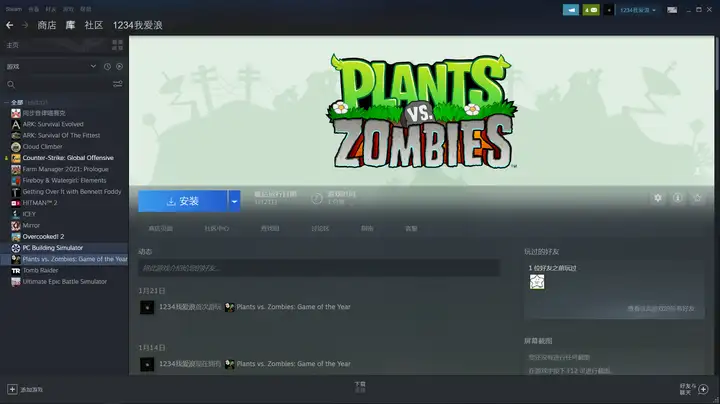This screenshot has height=404, width=720.
Task: Go forward with the right arrow
Action: point(25,25)
